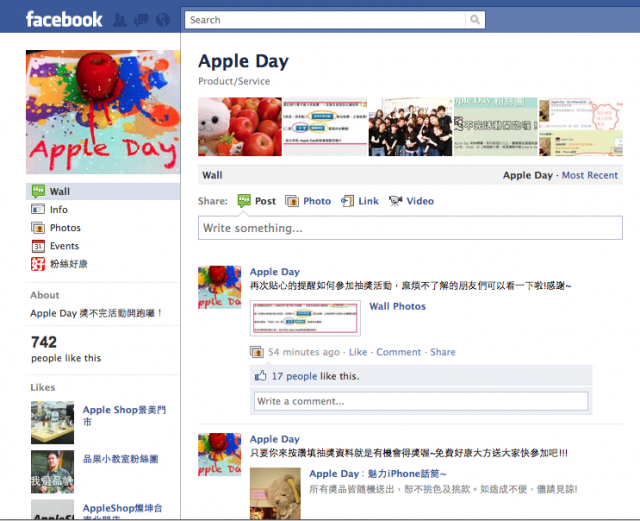Viewport: 640px width, 521px height.
Task: Click About text 'Apple Day 獎不完活動開跑囉！'
Action: point(96,313)
